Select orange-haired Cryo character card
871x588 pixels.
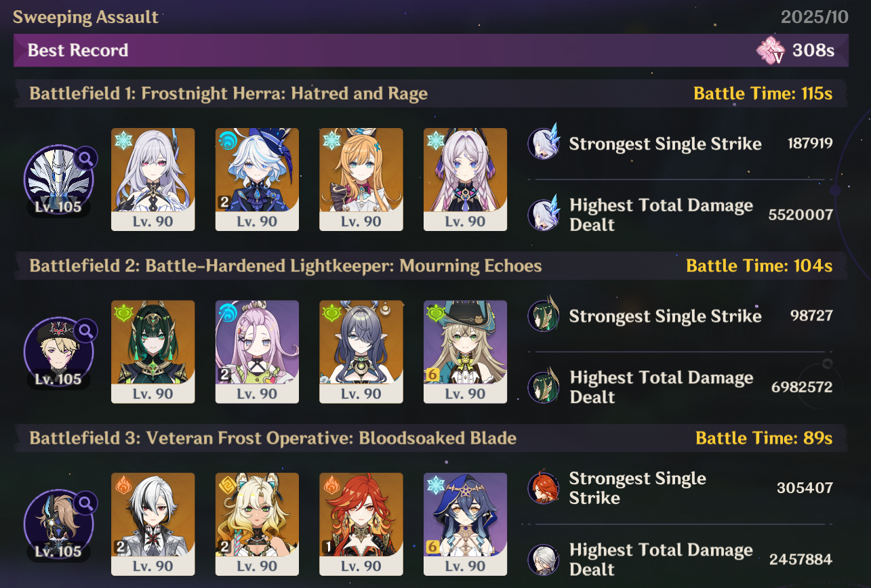pyautogui.click(x=361, y=180)
